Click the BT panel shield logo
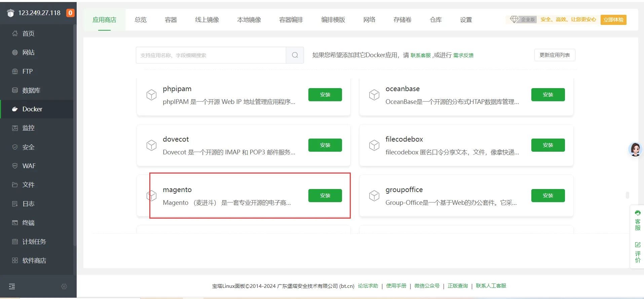This screenshot has width=644, height=299. coord(11,13)
